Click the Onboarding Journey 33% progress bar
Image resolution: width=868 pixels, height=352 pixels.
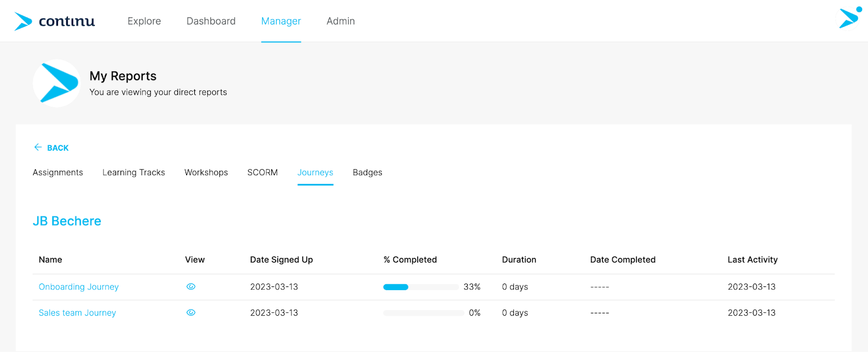tap(421, 287)
